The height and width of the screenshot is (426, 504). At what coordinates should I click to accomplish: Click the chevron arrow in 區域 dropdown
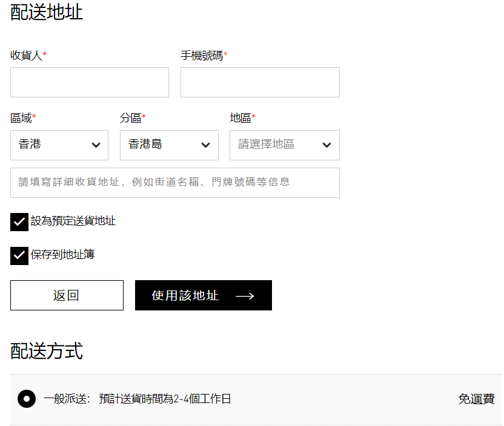click(x=96, y=145)
